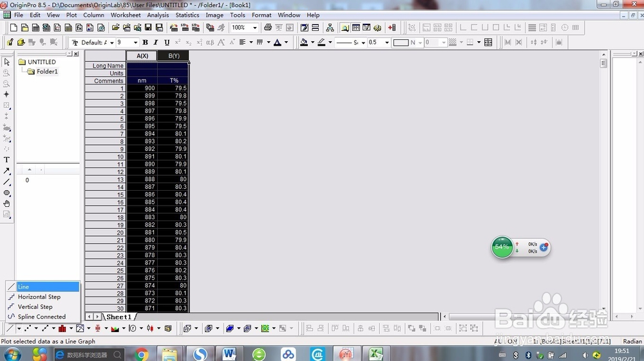
Task: Select the Line drawing tool
Action: coord(6,182)
